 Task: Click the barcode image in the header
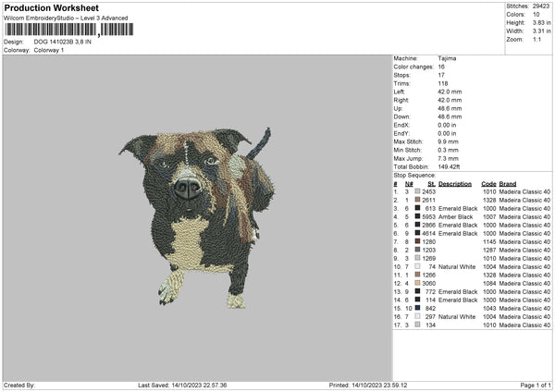click(68, 30)
